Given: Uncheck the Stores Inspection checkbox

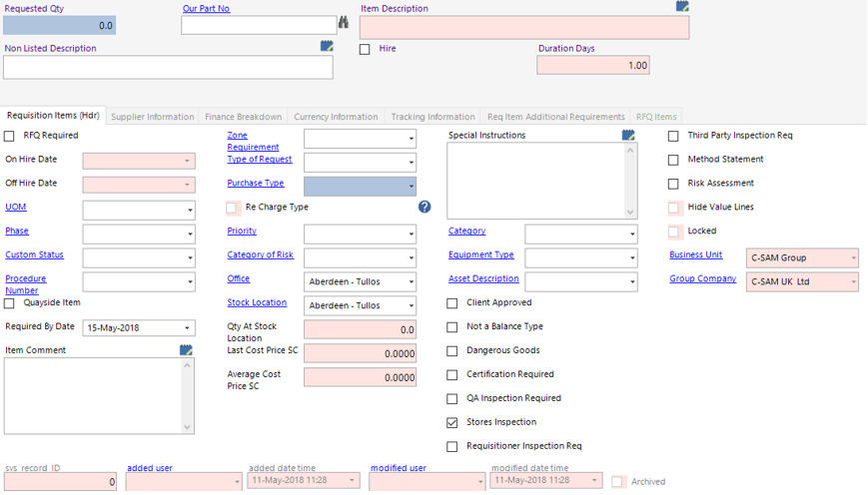Looking at the screenshot, I should [x=452, y=422].
